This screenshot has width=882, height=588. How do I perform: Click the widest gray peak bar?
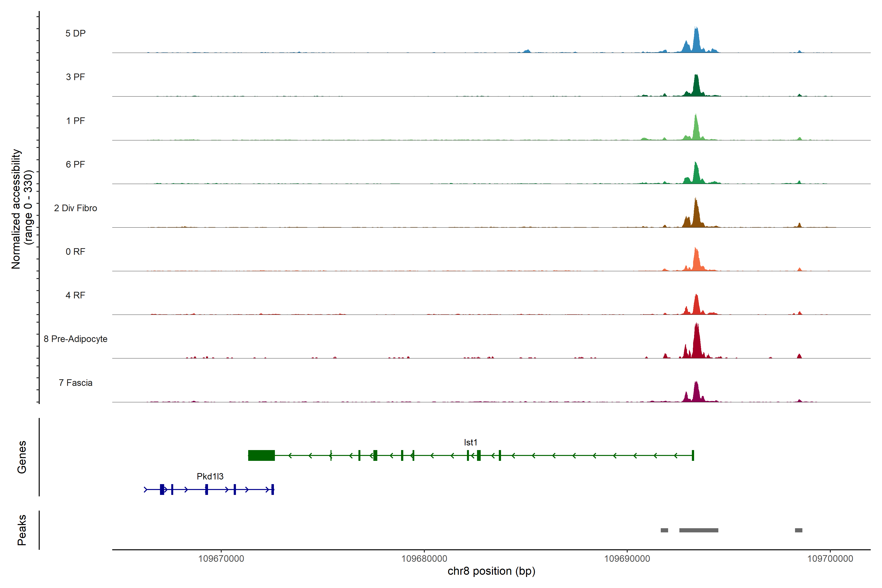(x=699, y=530)
